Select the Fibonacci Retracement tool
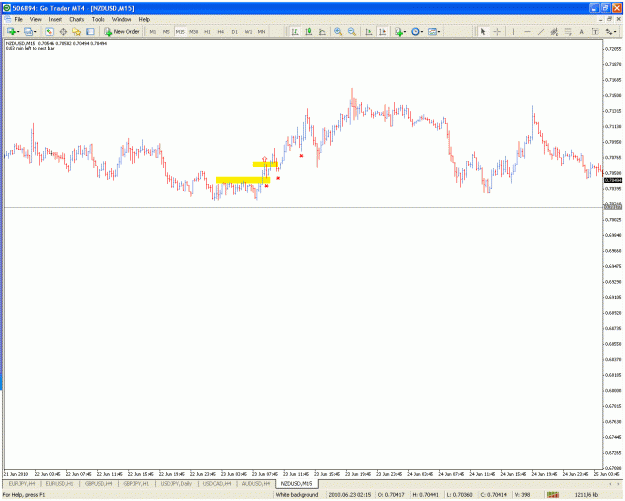The width and height of the screenshot is (625, 501). (568, 31)
